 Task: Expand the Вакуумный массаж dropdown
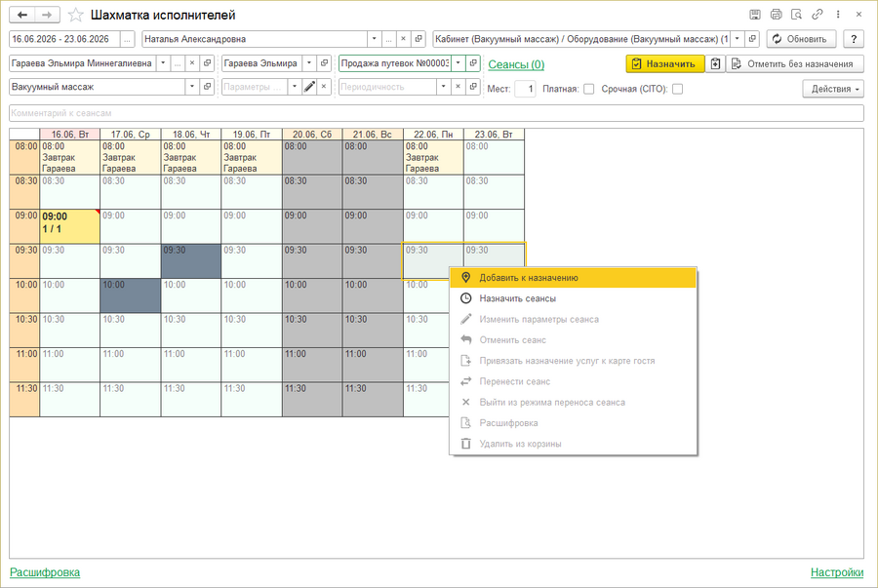pos(192,87)
